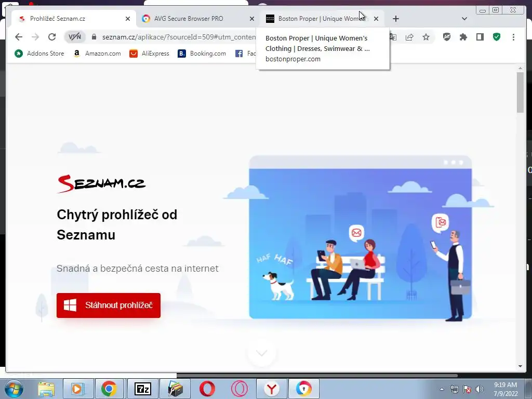Click the volume speaker tray icon
Viewport: 532px width, 399px height.
[x=479, y=389]
